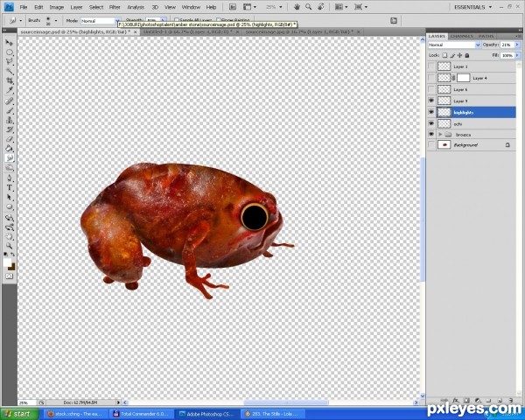The image size is (525, 420).
Task: Select the Type tool
Action: pyautogui.click(x=10, y=187)
